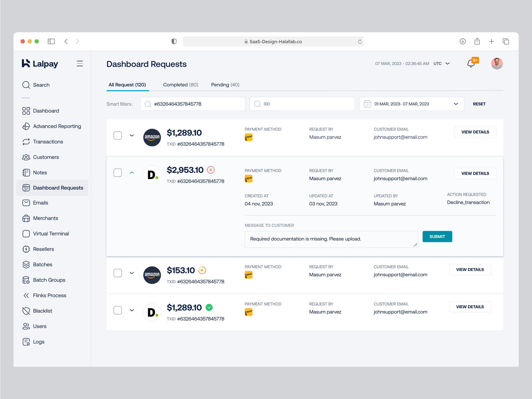532x399 pixels.
Task: Select the checkbox on the $2,953.10 request
Action: 118,172
